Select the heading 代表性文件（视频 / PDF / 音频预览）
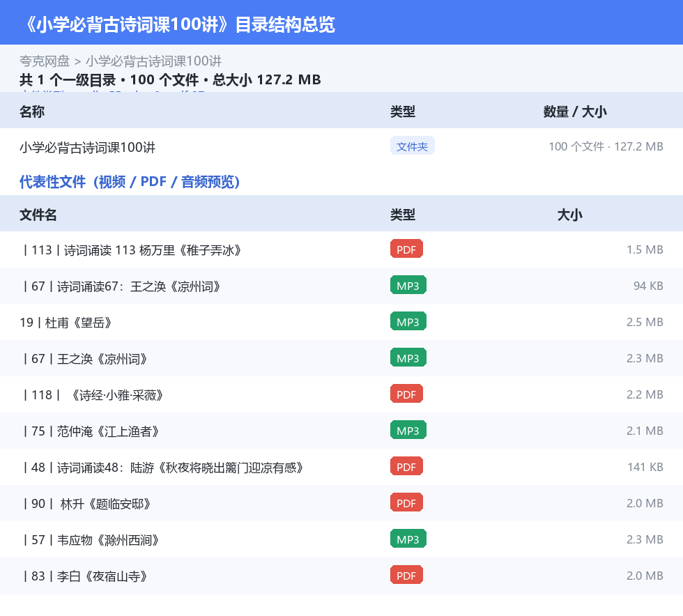683x616 pixels. pos(130,181)
